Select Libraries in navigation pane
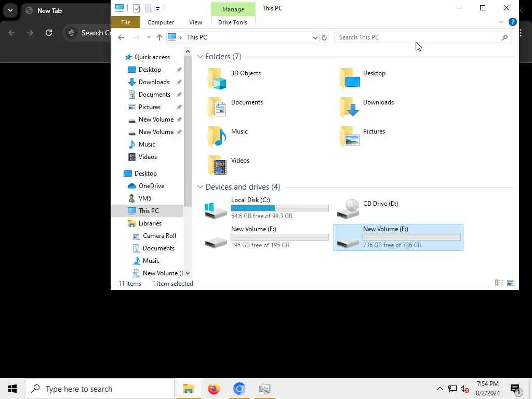 point(150,223)
